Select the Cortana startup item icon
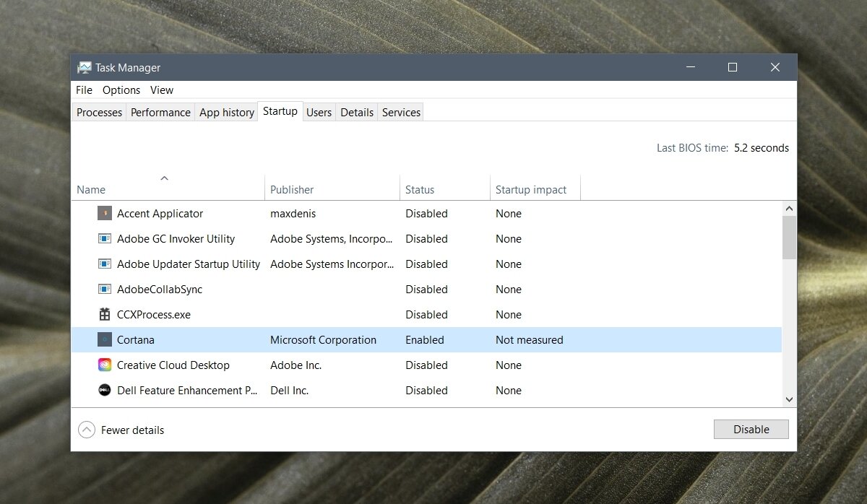The width and height of the screenshot is (867, 504). pyautogui.click(x=105, y=340)
